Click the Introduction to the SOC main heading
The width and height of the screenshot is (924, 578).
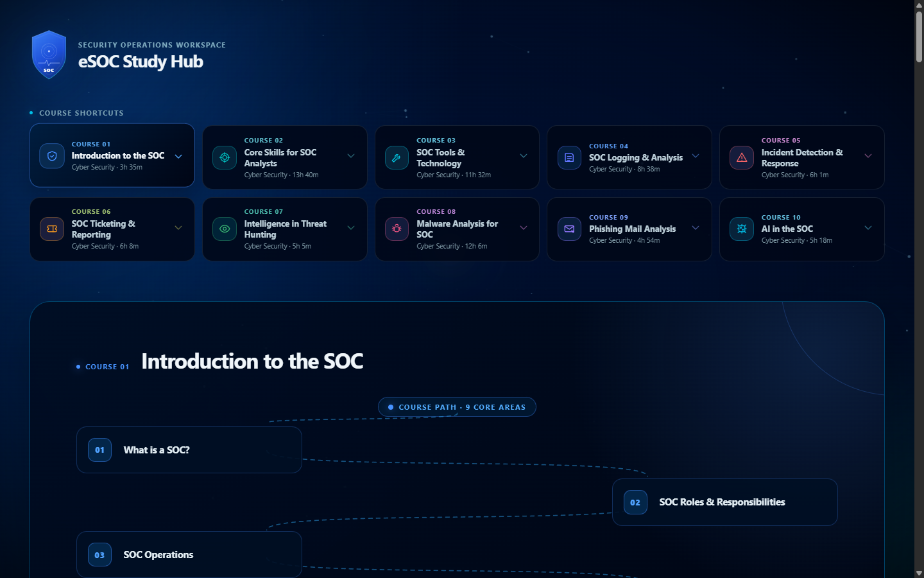[x=252, y=362]
